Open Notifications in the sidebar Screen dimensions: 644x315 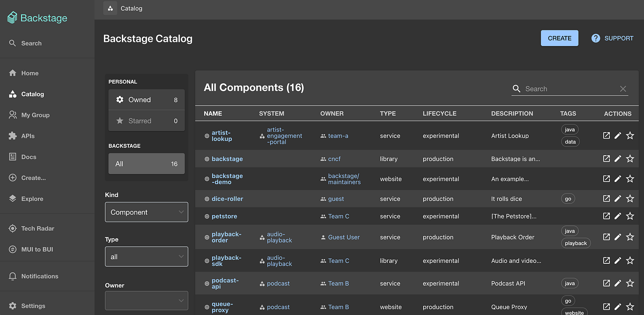34,276
